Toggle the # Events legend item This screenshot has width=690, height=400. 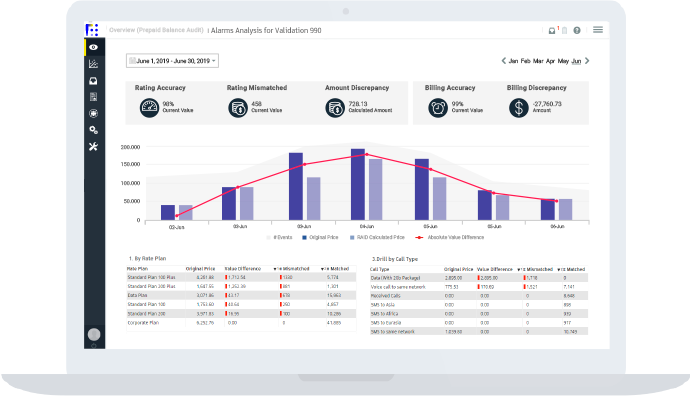coord(279,237)
